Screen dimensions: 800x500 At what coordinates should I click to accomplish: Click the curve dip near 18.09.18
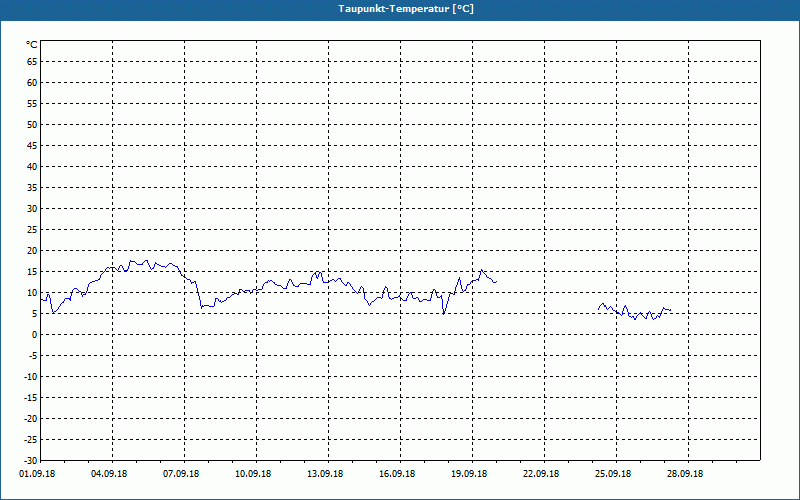(x=444, y=313)
